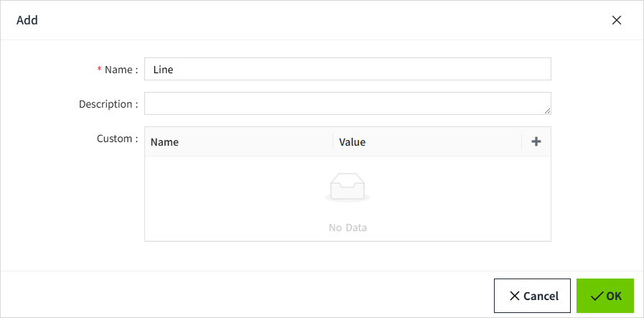Click the "Custom :" field label
The width and height of the screenshot is (644, 318).
[x=117, y=139]
